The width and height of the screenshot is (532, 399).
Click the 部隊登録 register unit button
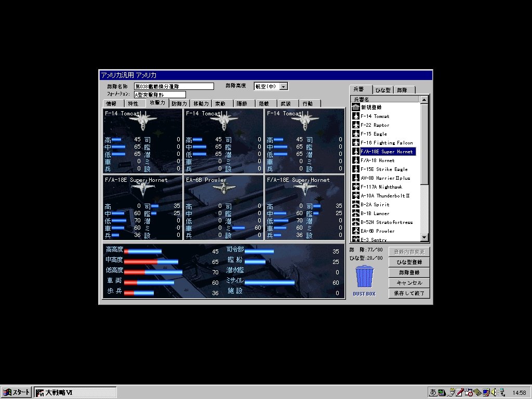point(409,272)
